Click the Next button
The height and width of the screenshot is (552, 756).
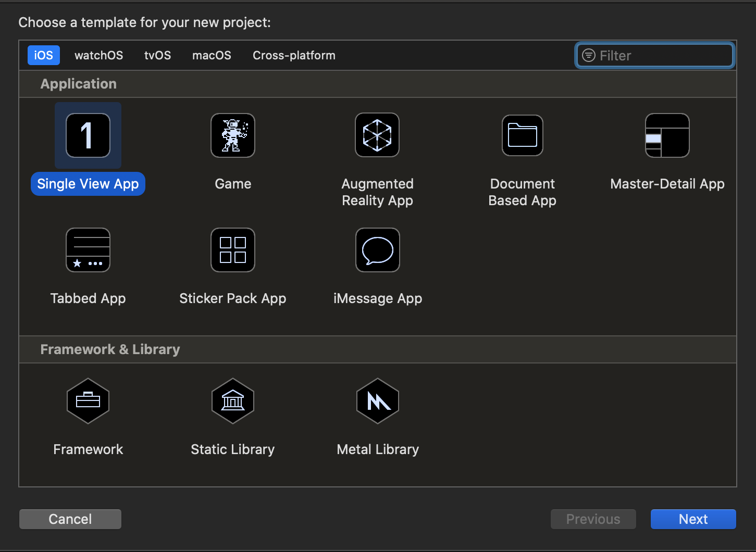click(x=693, y=519)
